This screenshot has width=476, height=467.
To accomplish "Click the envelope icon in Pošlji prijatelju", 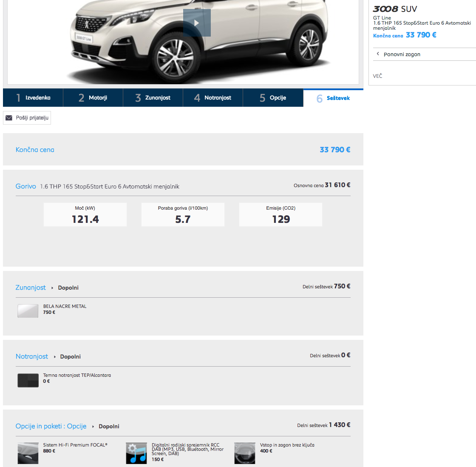I will coord(9,118).
